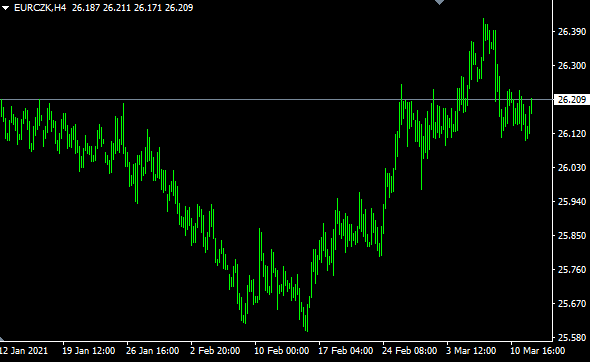Open the dropdown arrow beside EURCZK,H4
The height and width of the screenshot is (362, 590).
coord(5,8)
